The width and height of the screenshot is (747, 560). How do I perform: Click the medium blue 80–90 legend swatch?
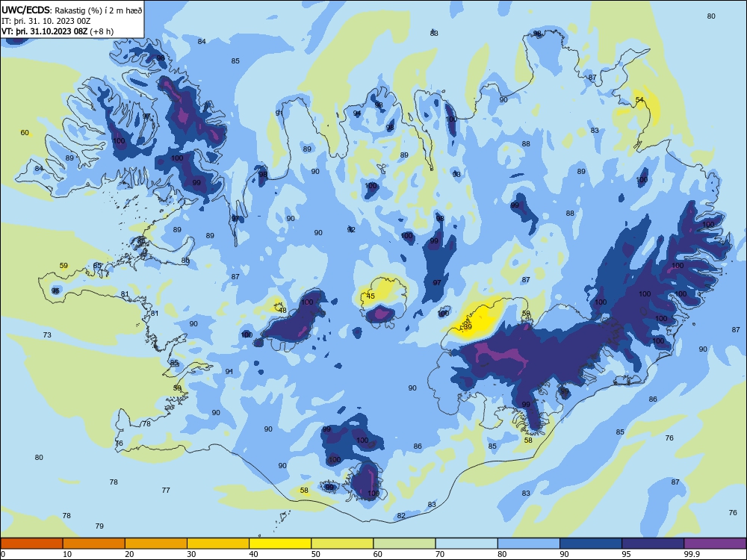pyautogui.click(x=529, y=544)
